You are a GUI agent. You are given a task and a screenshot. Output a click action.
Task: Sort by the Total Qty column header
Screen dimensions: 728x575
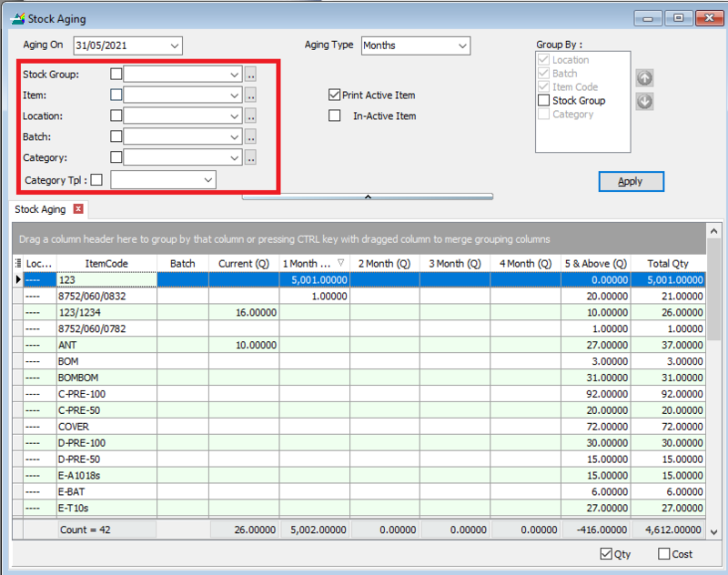(668, 263)
